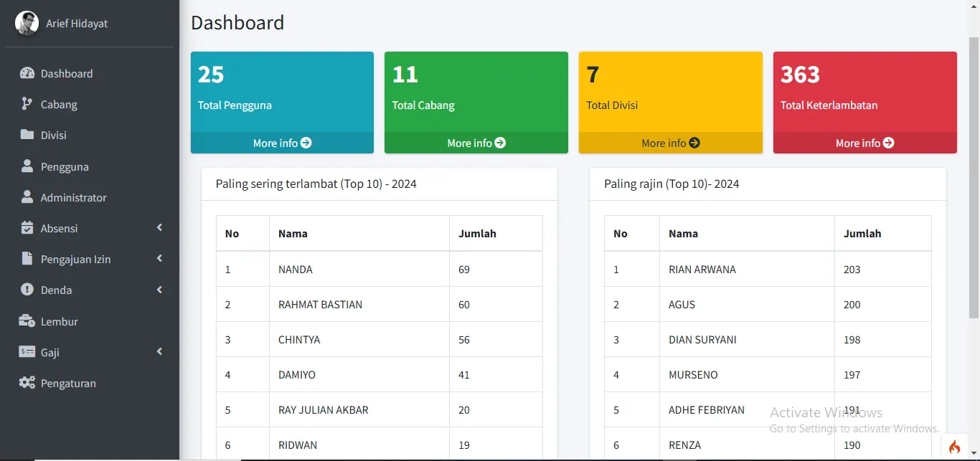Click the Dashboard speedometer icon
This screenshot has width=980, height=461.
coord(27,73)
